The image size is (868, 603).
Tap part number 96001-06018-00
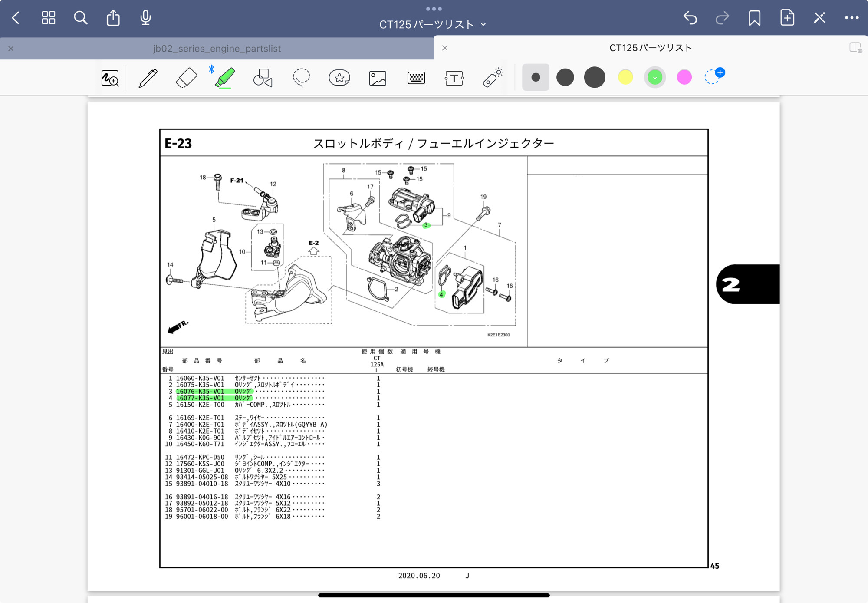pyautogui.click(x=202, y=517)
